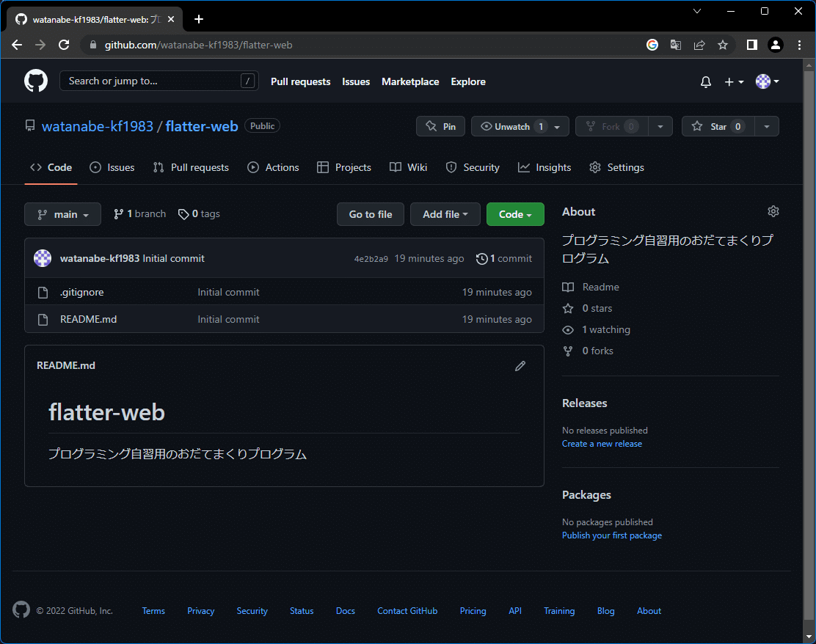Open Marketplace in the top navigation
This screenshot has height=644, width=816.
[410, 81]
